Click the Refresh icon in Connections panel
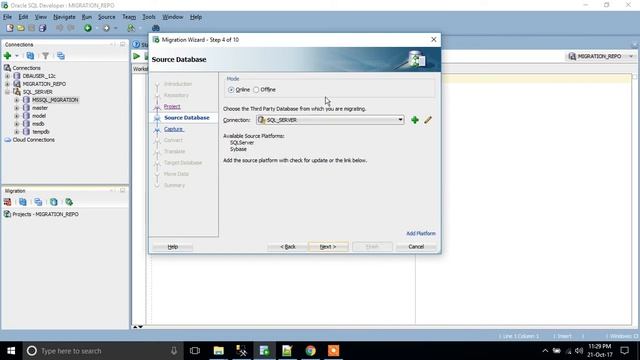This screenshot has width=640, height=360. [x=30, y=56]
